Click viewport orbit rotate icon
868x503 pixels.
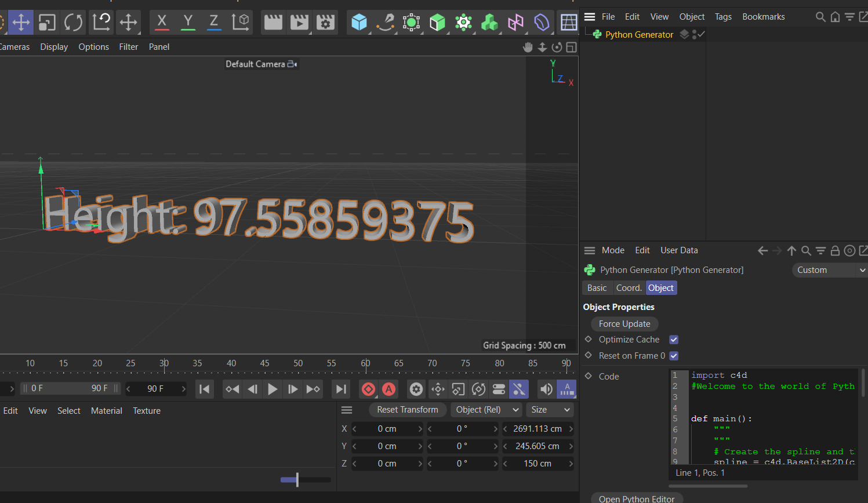(557, 48)
